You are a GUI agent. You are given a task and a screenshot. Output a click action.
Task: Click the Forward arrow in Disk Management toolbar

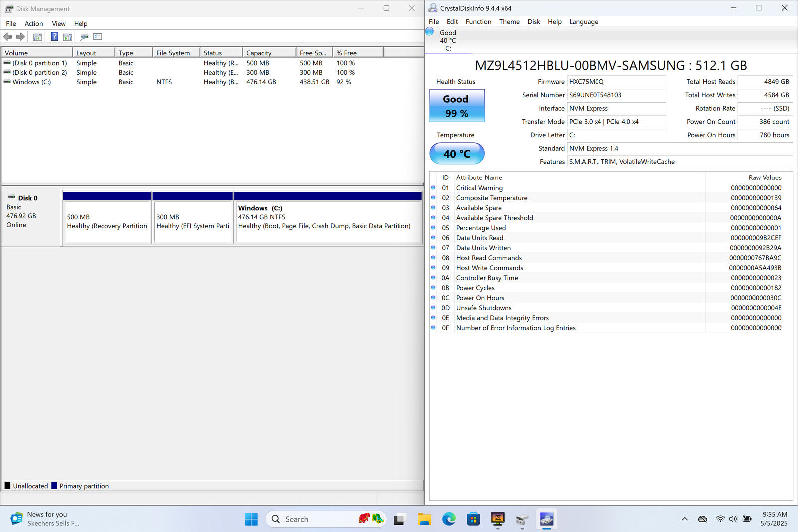pyautogui.click(x=20, y=37)
